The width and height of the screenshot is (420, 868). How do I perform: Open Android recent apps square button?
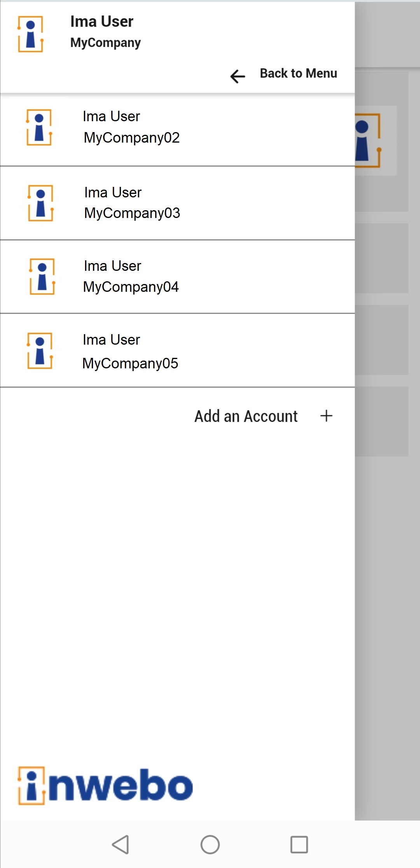coord(299,845)
